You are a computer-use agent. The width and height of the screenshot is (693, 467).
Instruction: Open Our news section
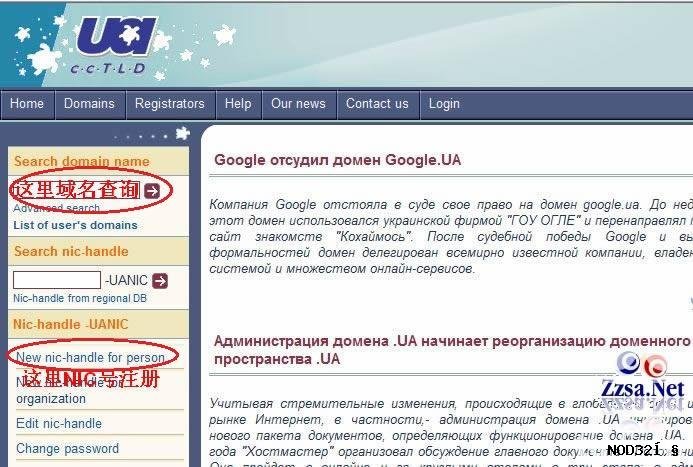click(x=298, y=104)
